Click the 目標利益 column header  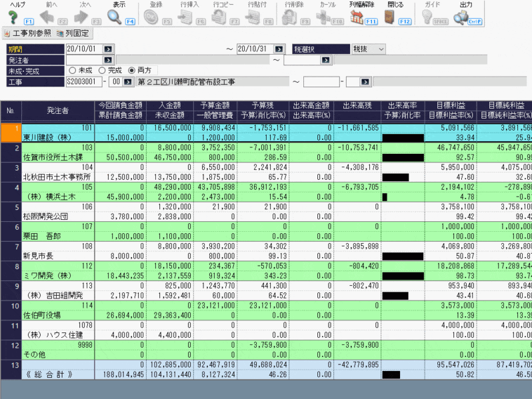[x=450, y=105]
